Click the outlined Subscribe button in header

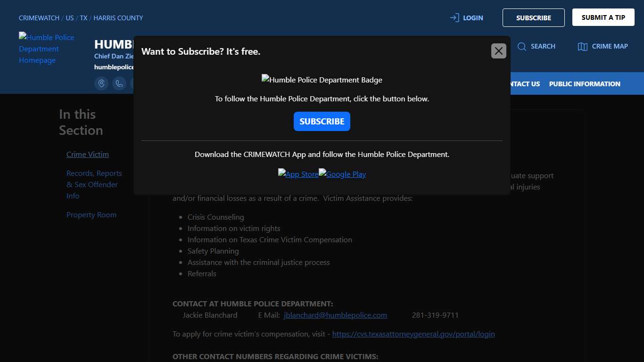click(533, 18)
